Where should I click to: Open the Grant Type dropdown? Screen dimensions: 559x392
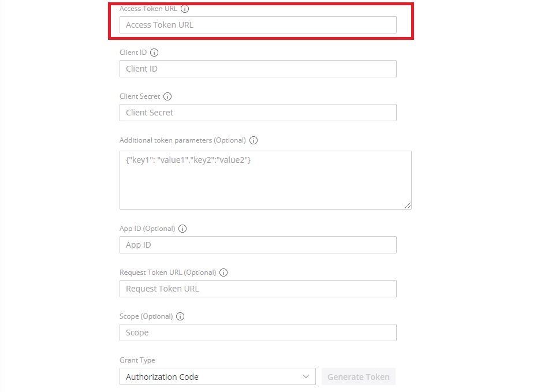218,376
